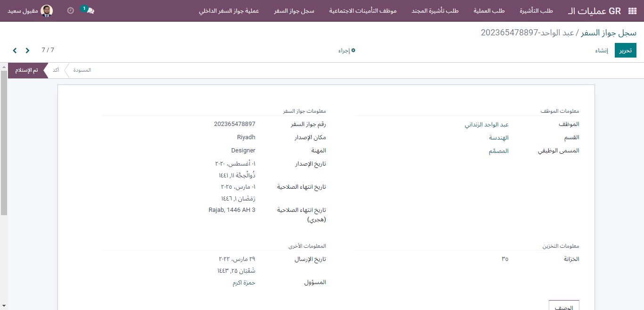
Task: Click the معلومات الموظف section heading
Action: [x=560, y=111]
